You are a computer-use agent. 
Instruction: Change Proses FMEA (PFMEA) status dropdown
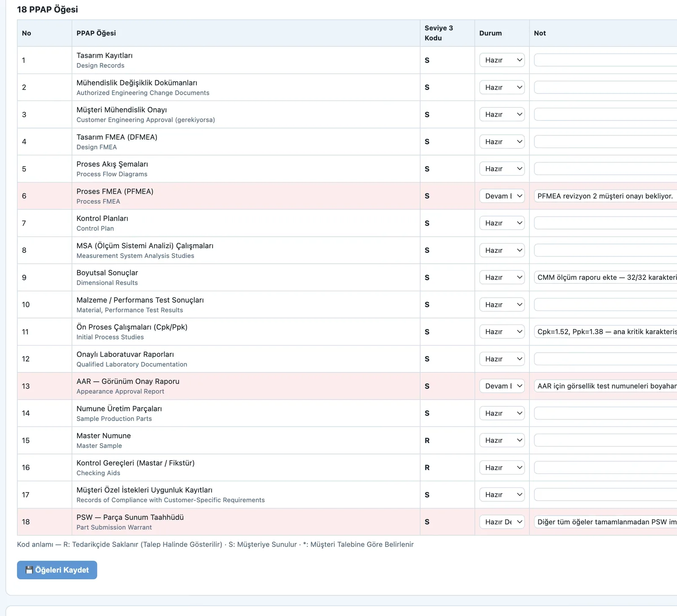tap(502, 196)
